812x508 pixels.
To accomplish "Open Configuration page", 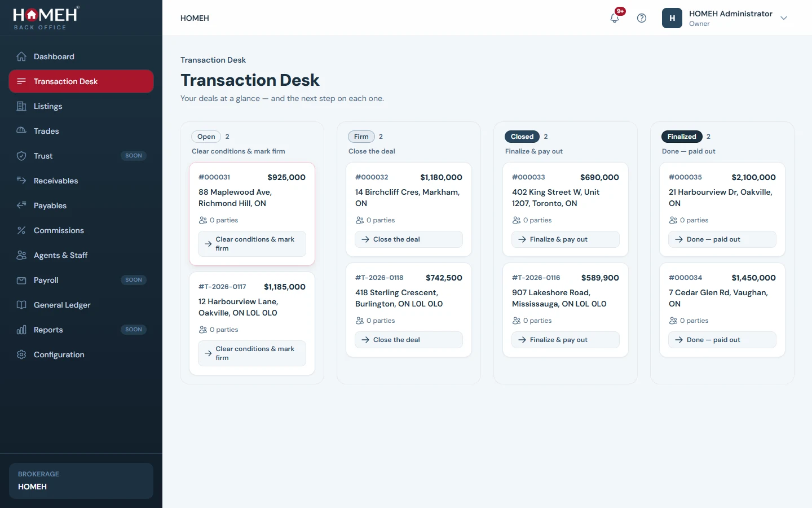I will (81, 354).
